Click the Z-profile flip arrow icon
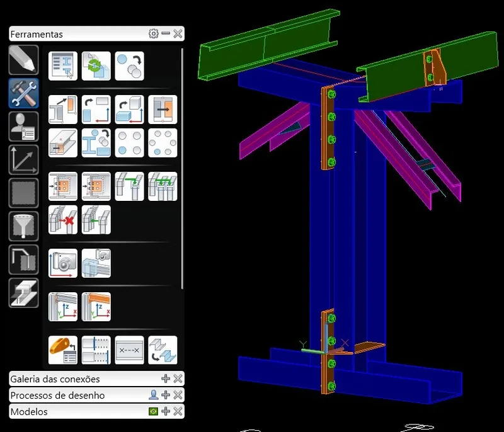504x432 pixels. [x=163, y=350]
